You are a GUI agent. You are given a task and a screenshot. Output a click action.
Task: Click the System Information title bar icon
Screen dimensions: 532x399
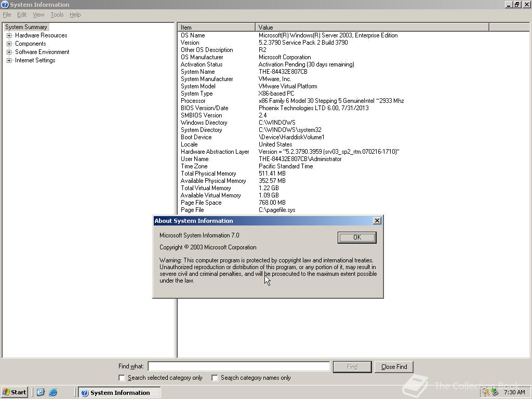click(5, 4)
